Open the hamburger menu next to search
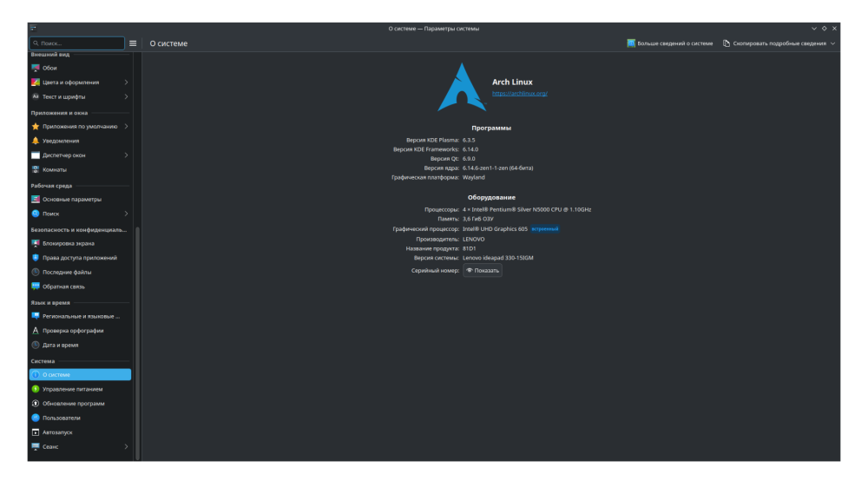Viewport: 868px width, 494px height. [x=133, y=43]
